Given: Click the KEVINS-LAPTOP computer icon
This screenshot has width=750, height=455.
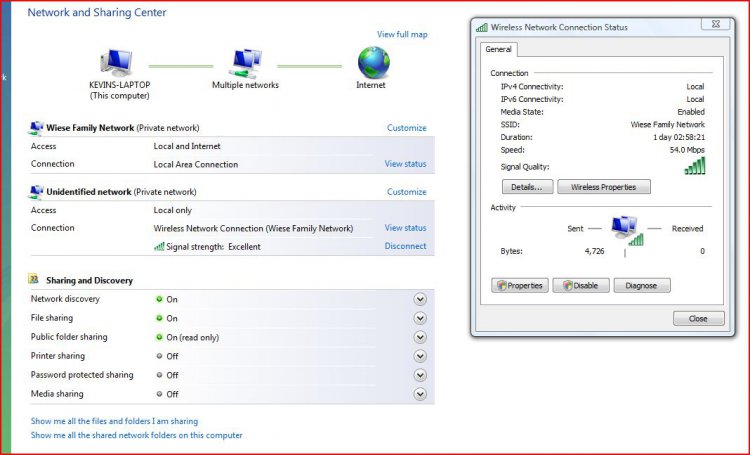Looking at the screenshot, I should (x=119, y=63).
